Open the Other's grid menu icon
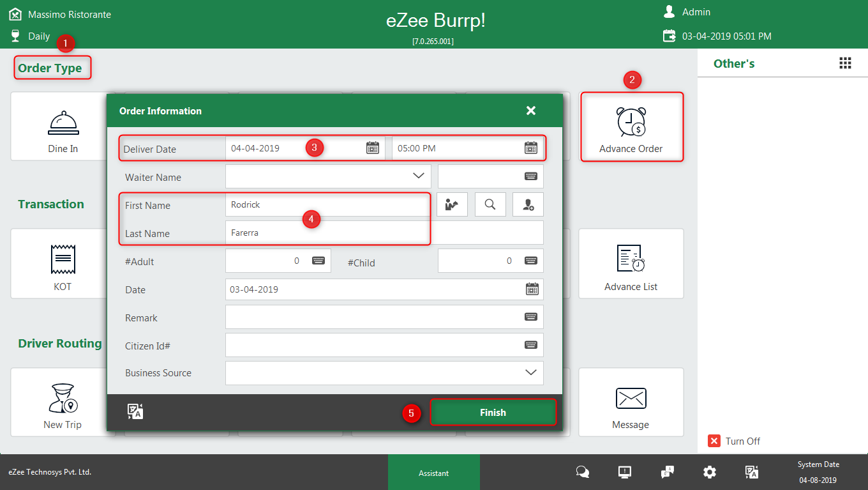The image size is (868, 490). [x=846, y=63]
